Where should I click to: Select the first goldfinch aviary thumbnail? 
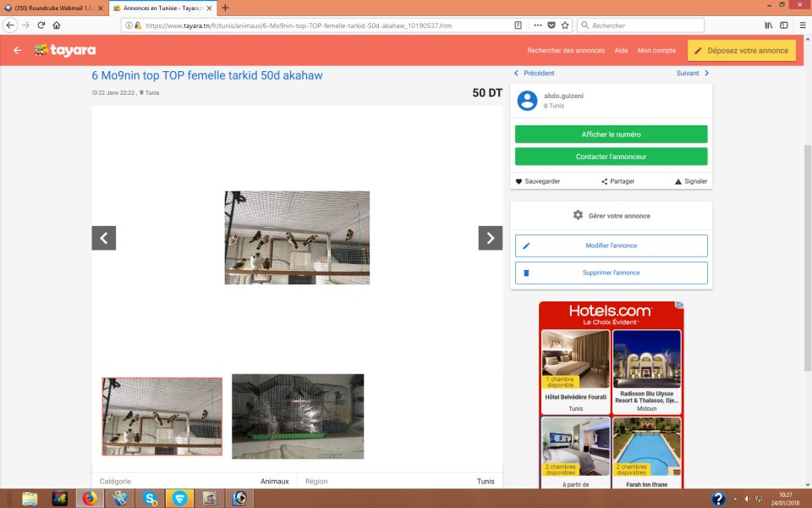[x=162, y=417]
